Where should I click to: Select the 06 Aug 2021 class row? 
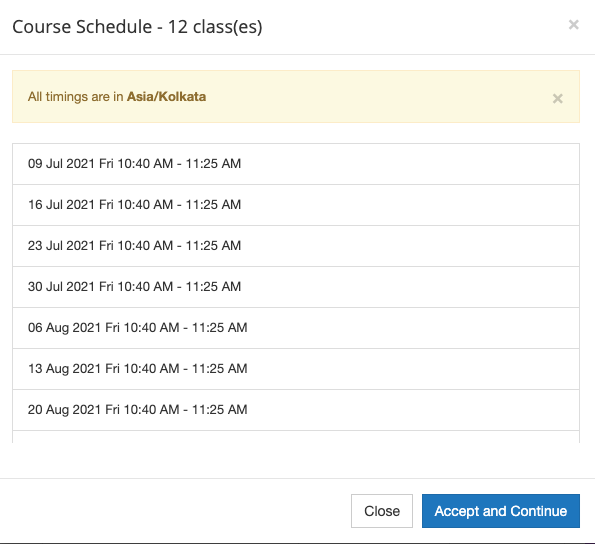pyautogui.click(x=296, y=328)
